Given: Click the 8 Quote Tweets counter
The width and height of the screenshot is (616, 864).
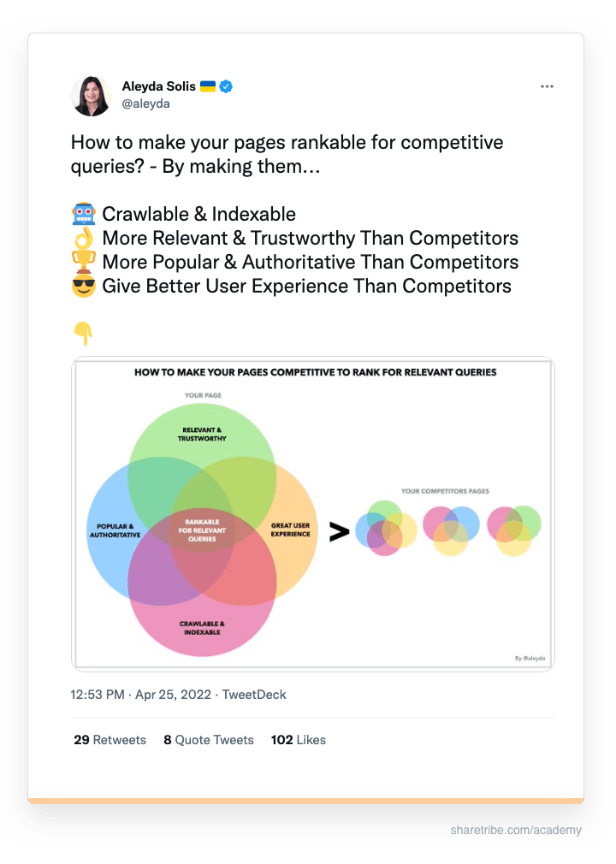Looking at the screenshot, I should 208,739.
